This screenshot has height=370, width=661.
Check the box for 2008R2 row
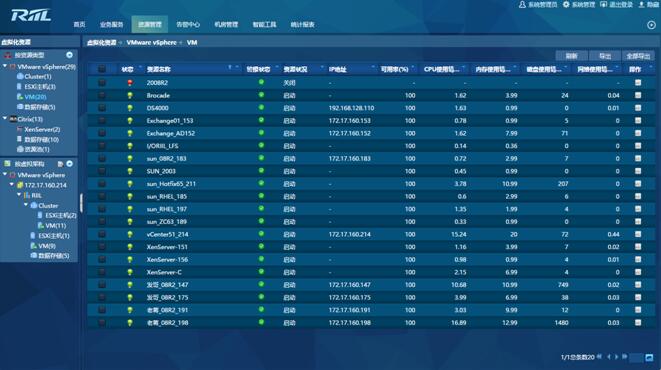click(x=102, y=83)
